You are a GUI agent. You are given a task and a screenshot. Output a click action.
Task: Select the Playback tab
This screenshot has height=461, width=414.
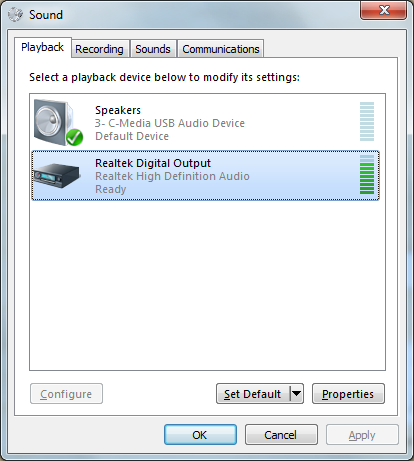pyautogui.click(x=43, y=47)
